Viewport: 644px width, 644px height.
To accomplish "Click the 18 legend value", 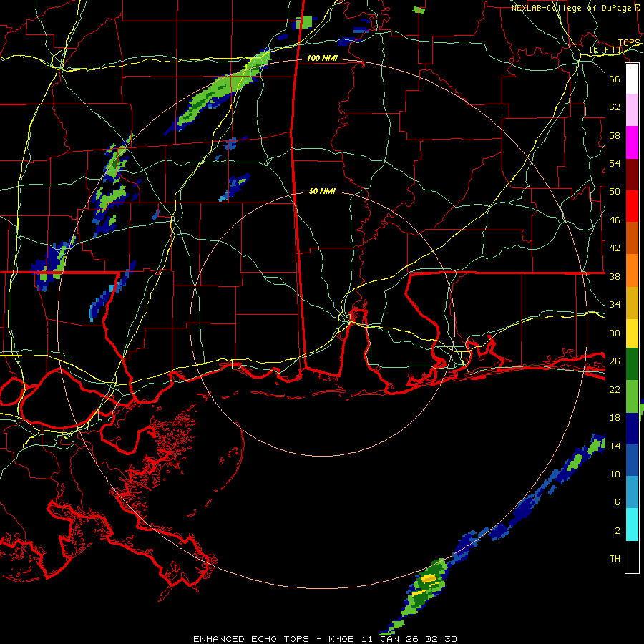I will point(615,418).
